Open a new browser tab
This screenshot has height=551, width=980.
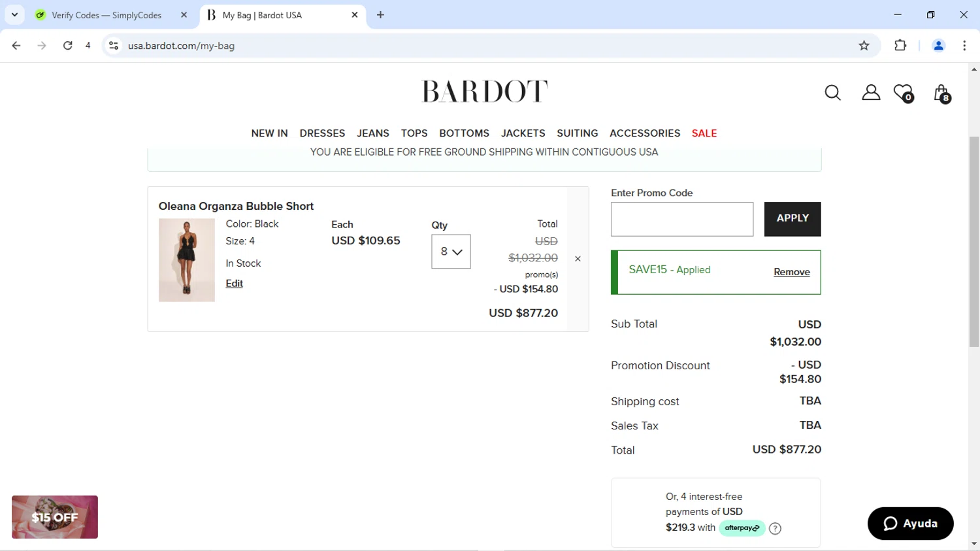point(380,15)
